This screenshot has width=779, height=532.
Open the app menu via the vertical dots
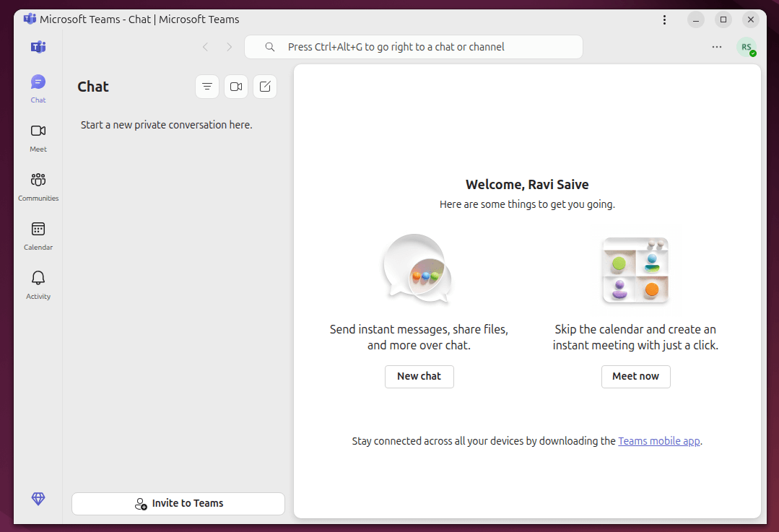(664, 19)
